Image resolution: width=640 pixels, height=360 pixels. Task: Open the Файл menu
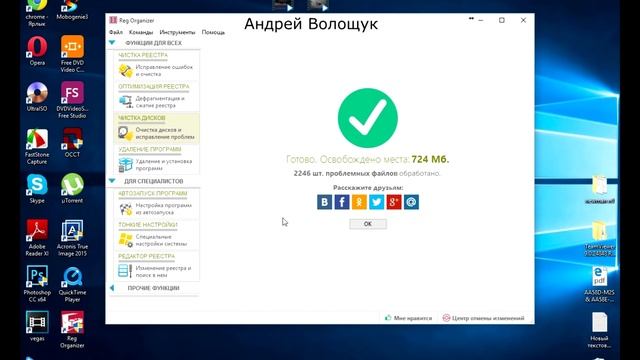116,32
